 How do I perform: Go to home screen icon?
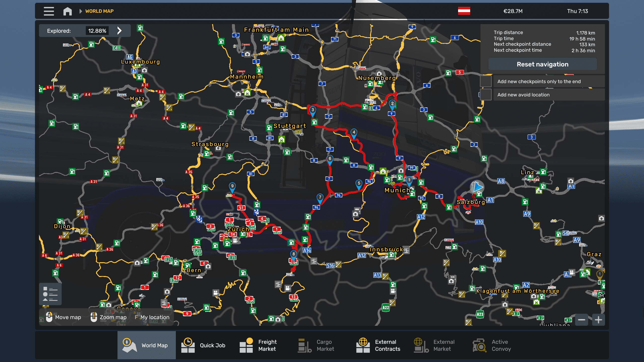click(x=67, y=11)
